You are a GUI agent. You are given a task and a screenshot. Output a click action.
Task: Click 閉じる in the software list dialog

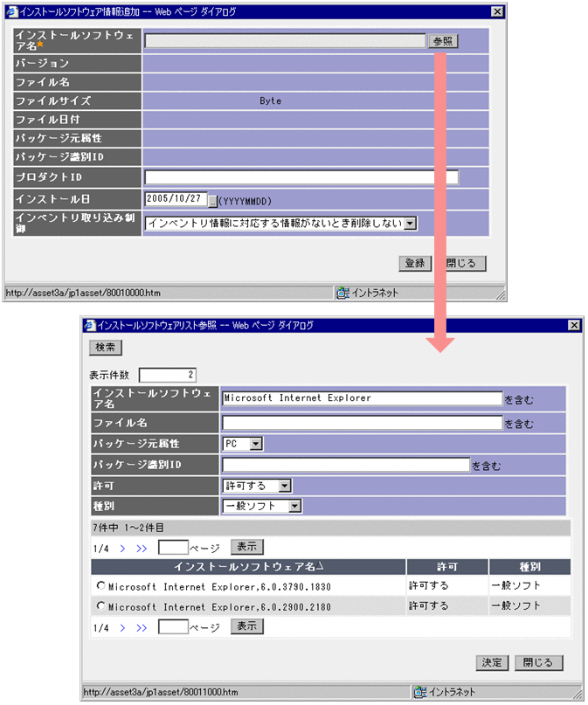tap(538, 662)
